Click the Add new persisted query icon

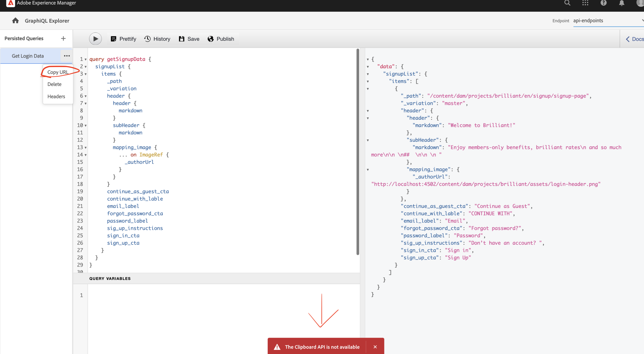click(x=62, y=38)
